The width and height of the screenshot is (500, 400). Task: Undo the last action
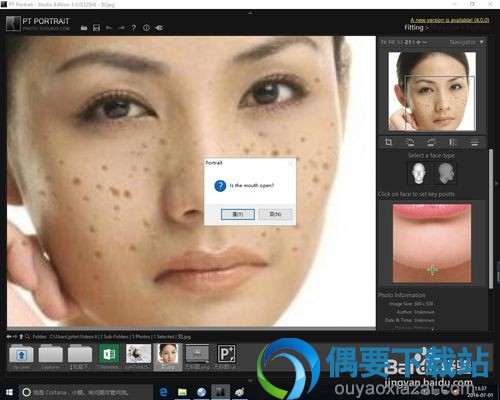[109, 28]
